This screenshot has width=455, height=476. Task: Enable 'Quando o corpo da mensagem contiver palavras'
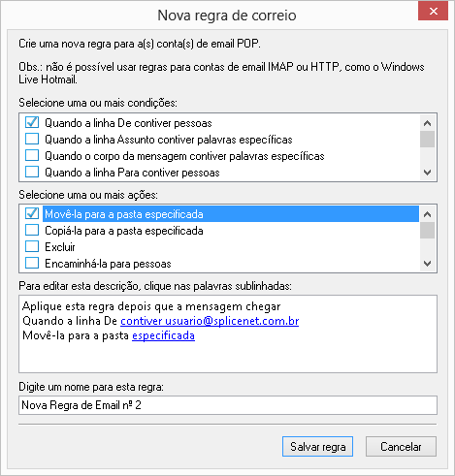tap(32, 155)
